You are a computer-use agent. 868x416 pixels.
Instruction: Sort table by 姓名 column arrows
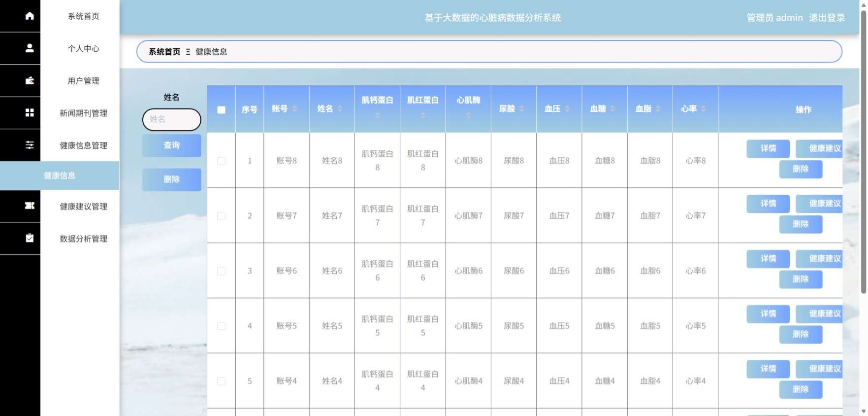tap(340, 108)
